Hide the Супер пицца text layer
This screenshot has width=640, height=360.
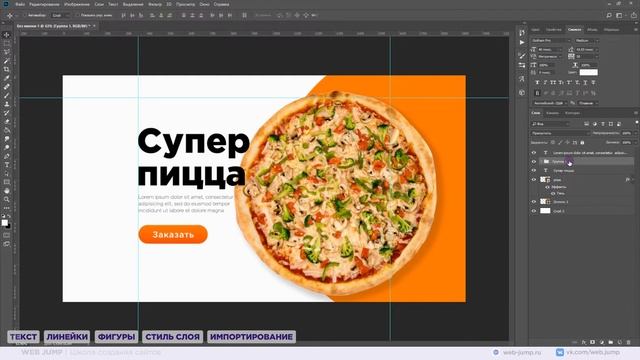click(533, 171)
